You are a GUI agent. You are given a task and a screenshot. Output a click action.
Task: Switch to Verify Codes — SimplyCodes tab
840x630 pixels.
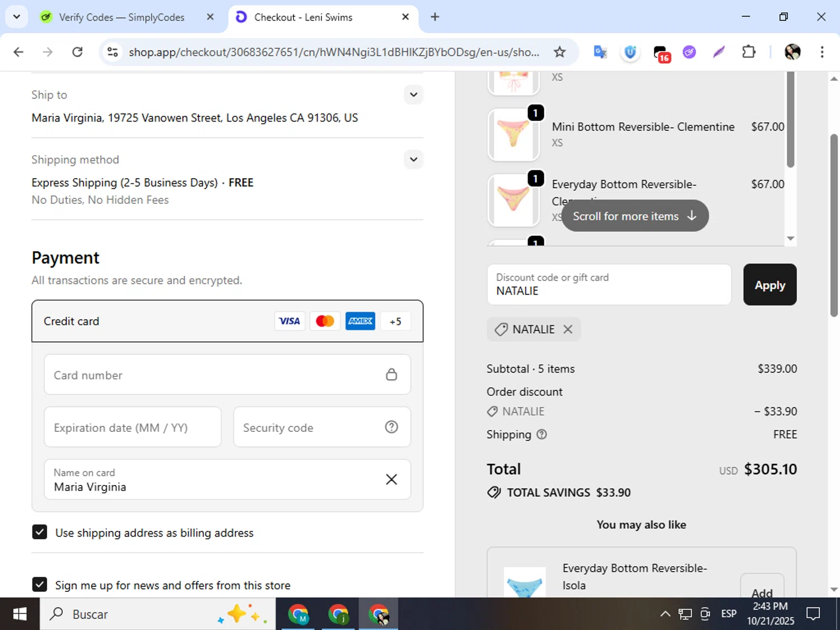tap(122, 17)
